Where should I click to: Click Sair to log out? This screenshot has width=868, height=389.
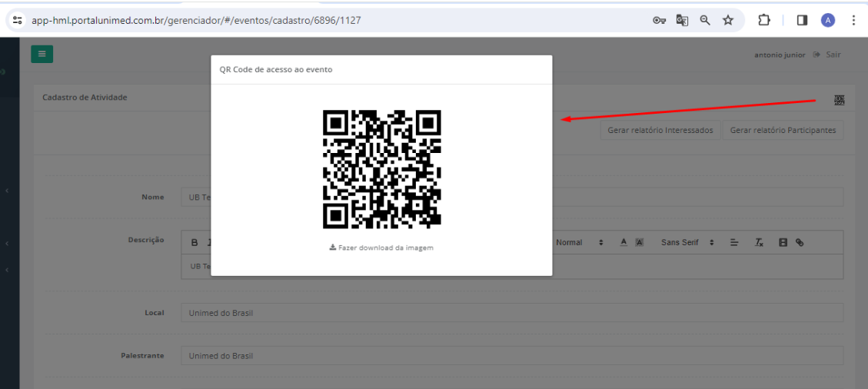coord(833,55)
